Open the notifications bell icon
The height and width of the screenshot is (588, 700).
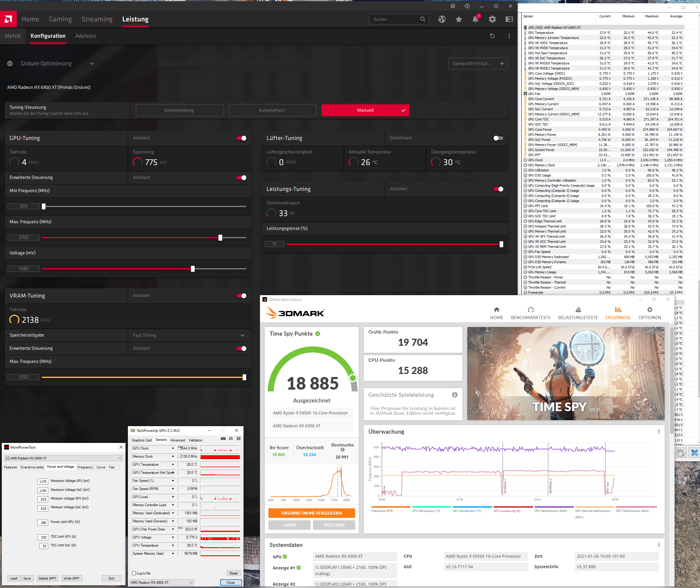[x=476, y=19]
